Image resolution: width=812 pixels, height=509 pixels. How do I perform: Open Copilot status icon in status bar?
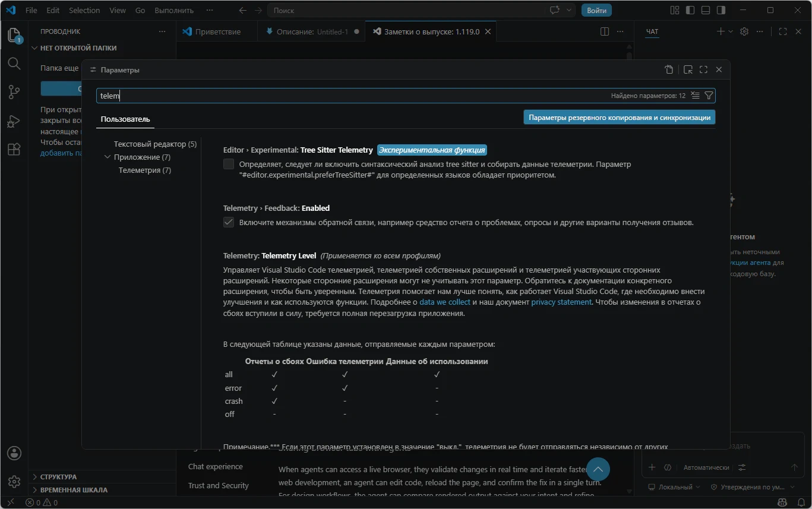[782, 502]
